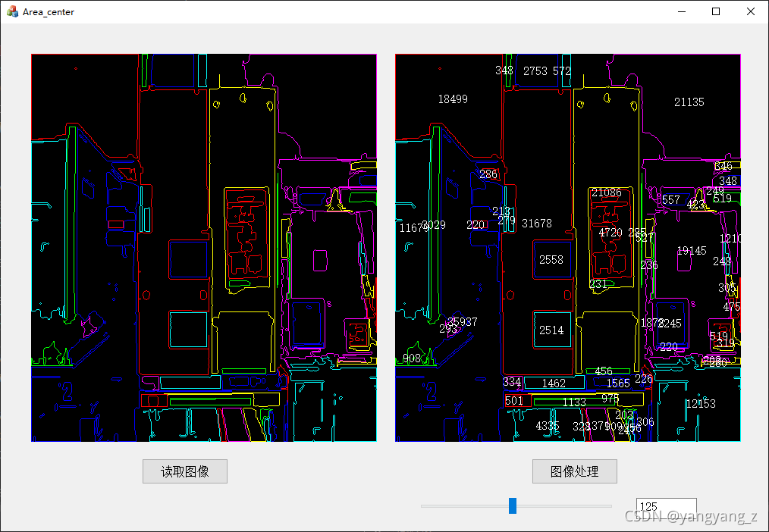Click the 读取图像 (read image) button

coord(184,471)
